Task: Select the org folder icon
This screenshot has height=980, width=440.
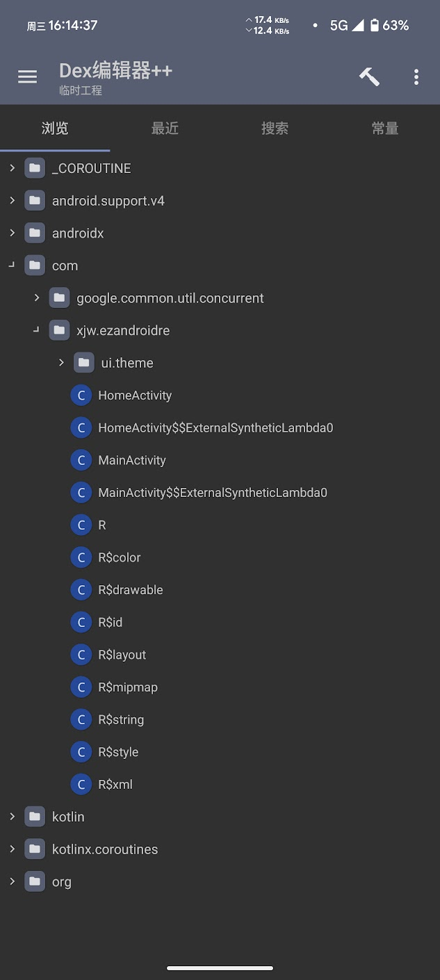Action: pyautogui.click(x=35, y=882)
